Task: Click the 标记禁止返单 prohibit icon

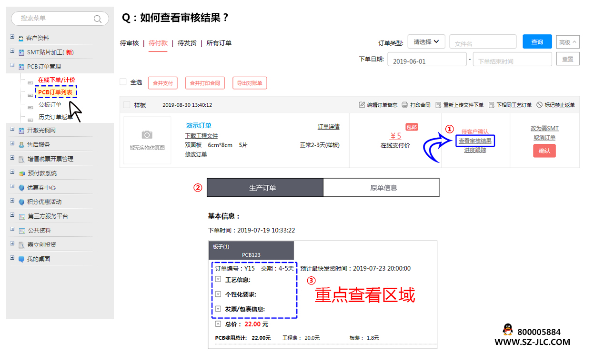Action: 539,105
